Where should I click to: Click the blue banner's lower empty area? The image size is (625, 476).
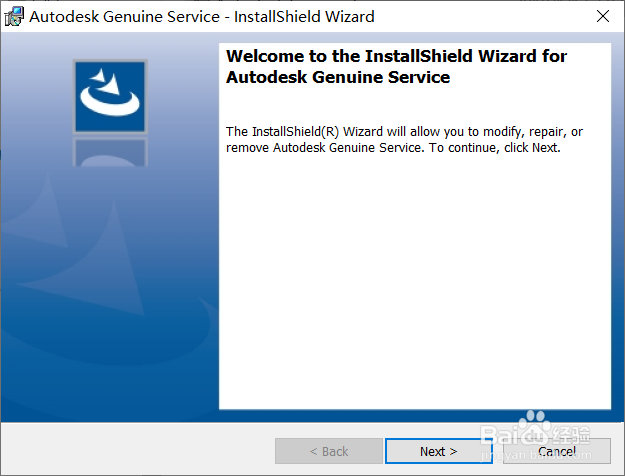pos(110,380)
